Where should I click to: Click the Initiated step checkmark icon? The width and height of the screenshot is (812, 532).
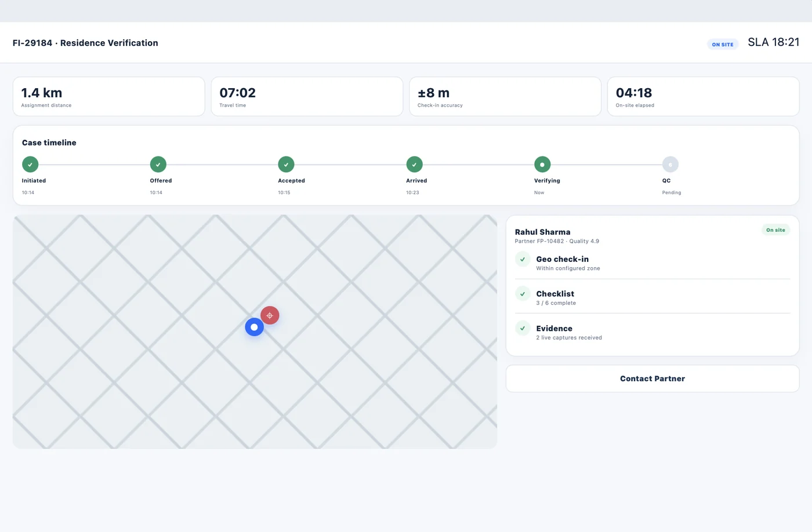pyautogui.click(x=30, y=165)
